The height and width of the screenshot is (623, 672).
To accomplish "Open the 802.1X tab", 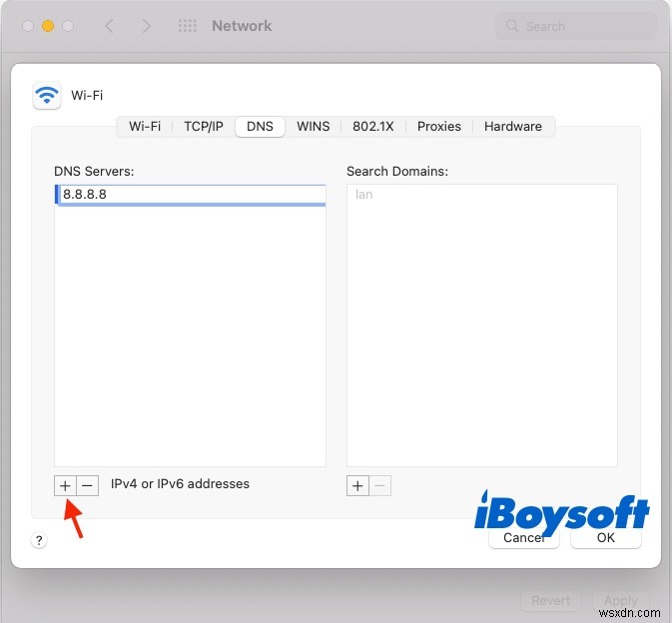I will point(372,127).
